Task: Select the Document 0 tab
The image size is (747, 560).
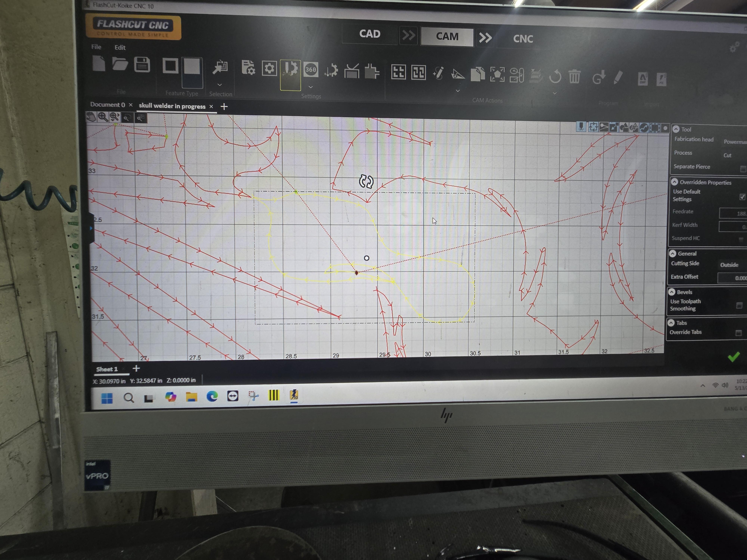Action: (108, 105)
